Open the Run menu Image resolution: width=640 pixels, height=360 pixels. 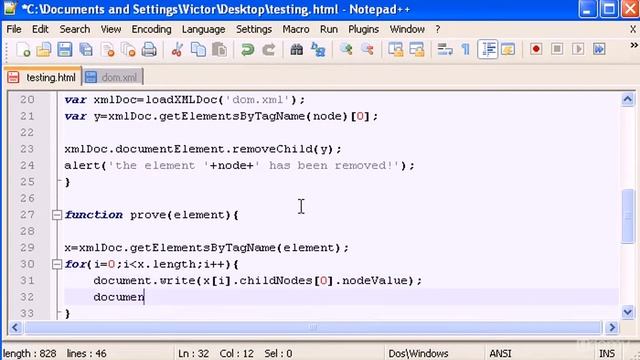[329, 29]
